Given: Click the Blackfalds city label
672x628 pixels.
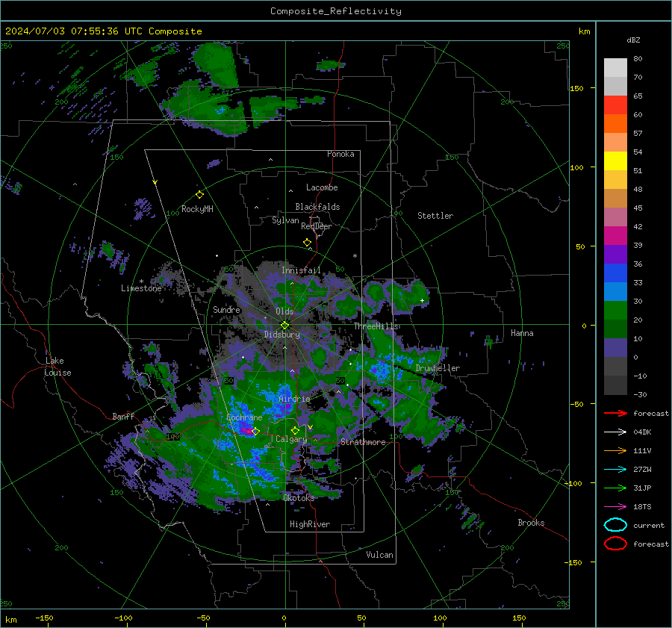Looking at the screenshot, I should 317,207.
